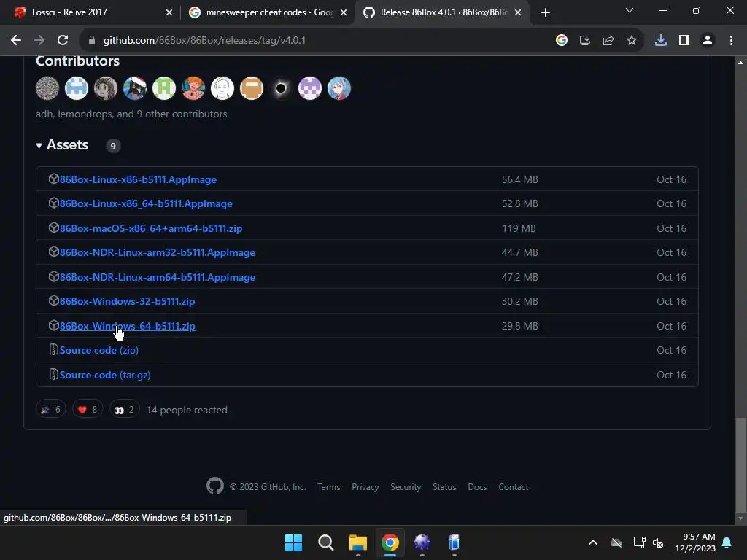The height and width of the screenshot is (560, 747).
Task: Open first contributor avatar with noise pattern
Action: pos(47,88)
